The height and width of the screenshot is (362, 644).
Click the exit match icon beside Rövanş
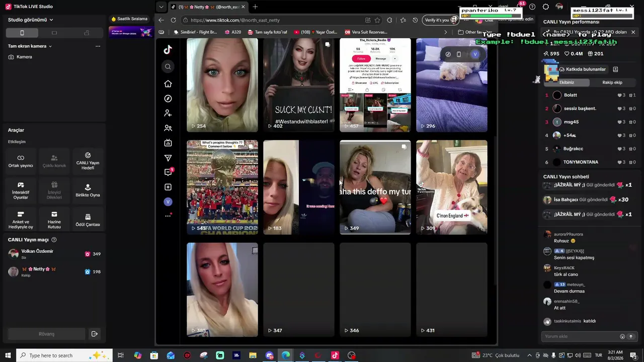tap(94, 334)
